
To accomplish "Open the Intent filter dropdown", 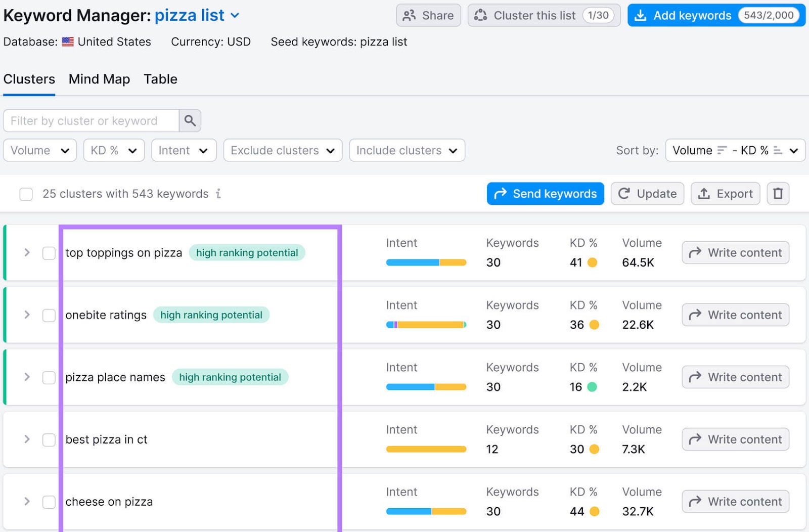I will click(184, 150).
